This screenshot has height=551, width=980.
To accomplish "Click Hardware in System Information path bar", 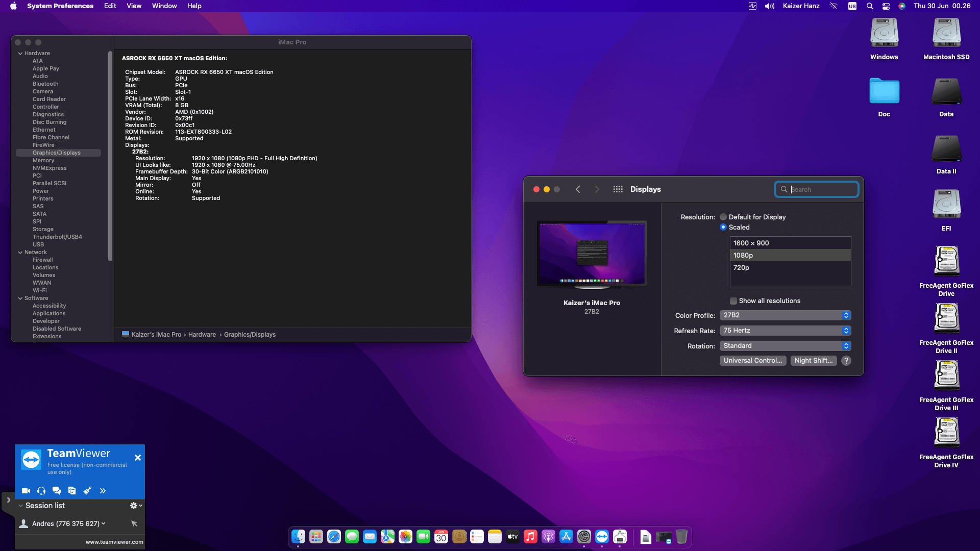I will (x=202, y=335).
